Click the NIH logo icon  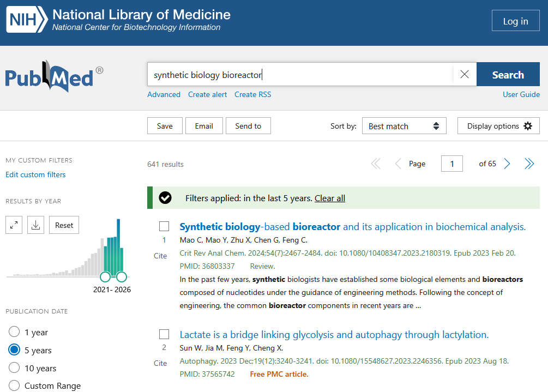[x=27, y=20]
